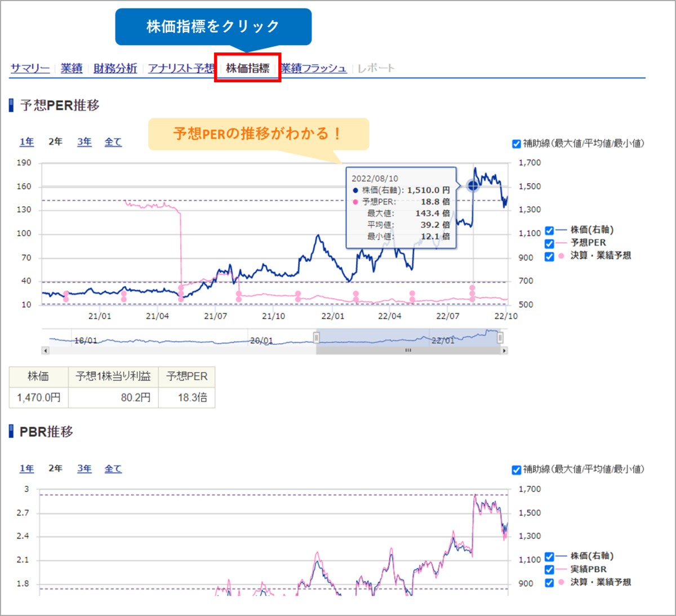Uncheck 実績PBR in the PBR legend
The width and height of the screenshot is (676, 616).
point(548,570)
